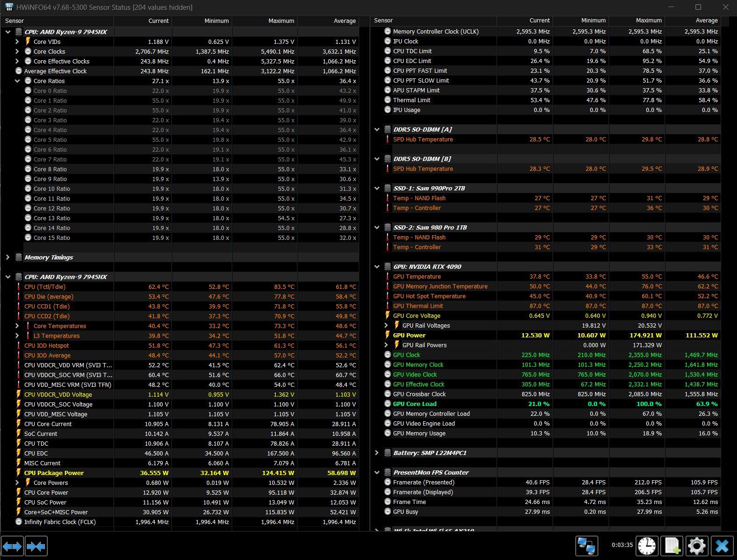
Task: Select the CPU PPT FAST Limit row
Action: (545, 70)
